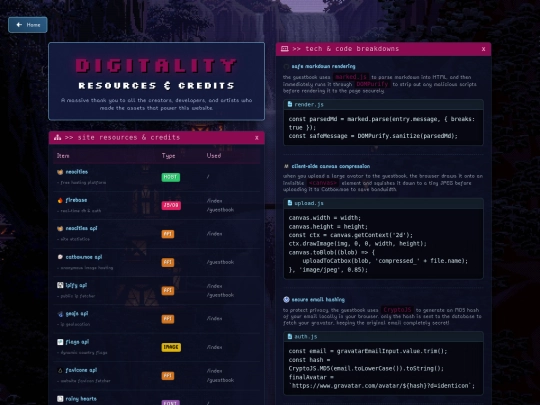Open the flags api link

[x=77, y=342]
